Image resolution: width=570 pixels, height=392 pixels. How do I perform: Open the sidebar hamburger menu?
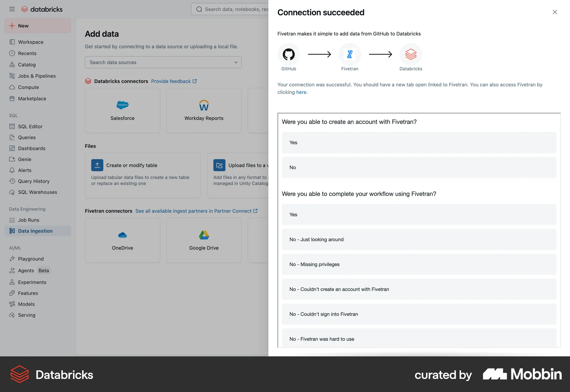pyautogui.click(x=12, y=9)
